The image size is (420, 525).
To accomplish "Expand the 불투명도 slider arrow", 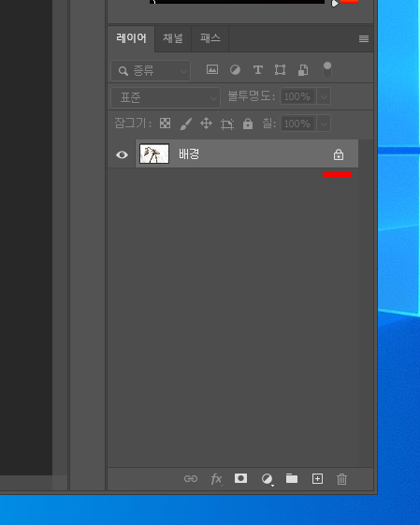I will click(x=324, y=96).
